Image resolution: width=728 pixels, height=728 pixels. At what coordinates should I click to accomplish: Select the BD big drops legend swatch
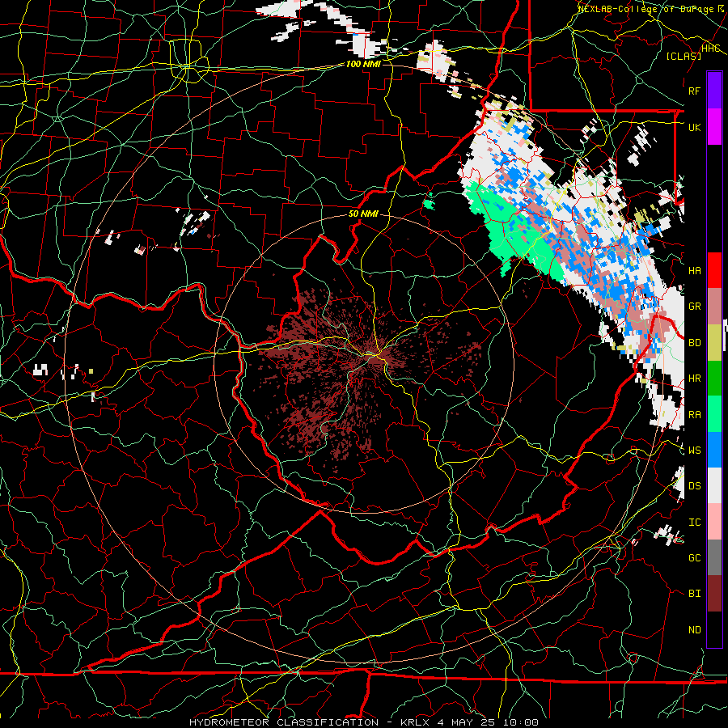pyautogui.click(x=714, y=343)
